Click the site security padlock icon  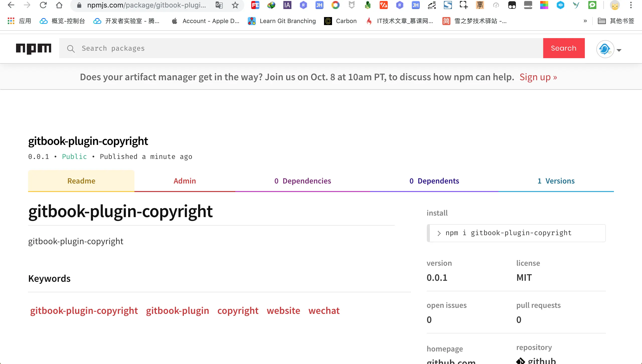tap(79, 5)
